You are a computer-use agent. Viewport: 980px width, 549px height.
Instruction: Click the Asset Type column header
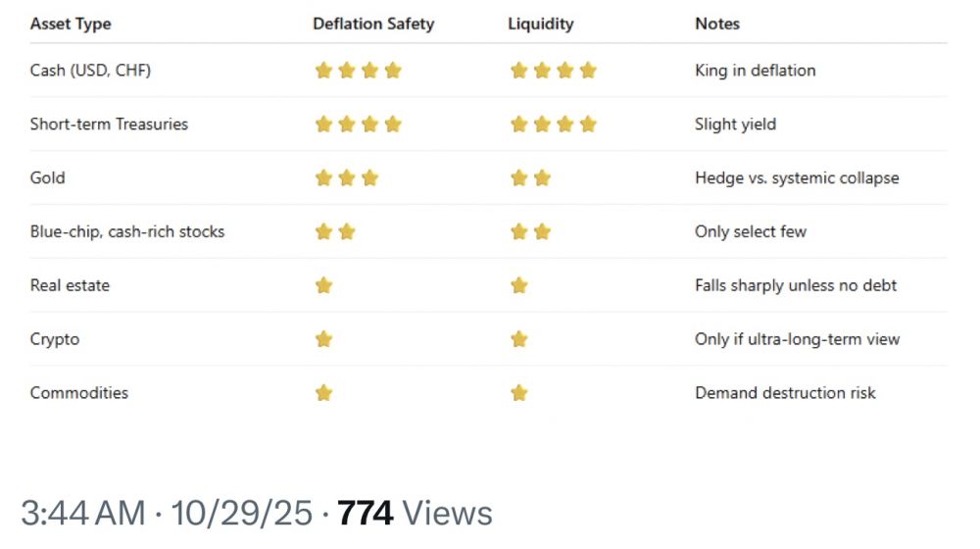coord(71,24)
